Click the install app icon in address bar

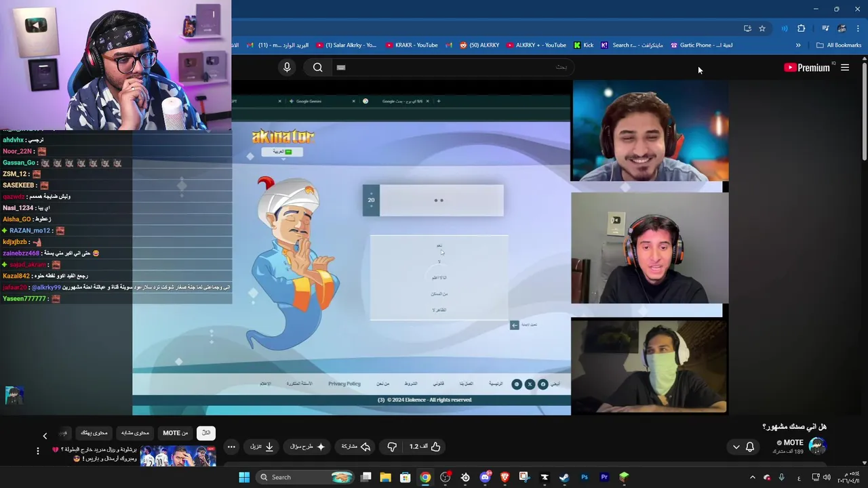pos(747,28)
